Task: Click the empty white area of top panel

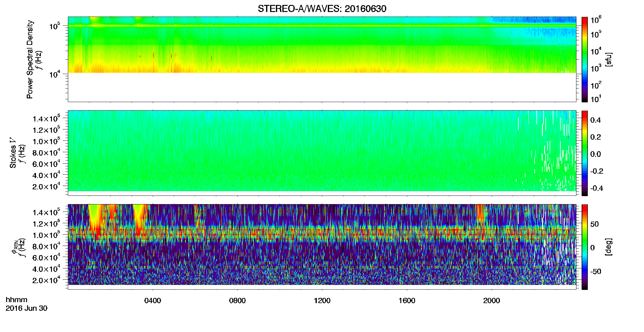Action: (x=322, y=87)
